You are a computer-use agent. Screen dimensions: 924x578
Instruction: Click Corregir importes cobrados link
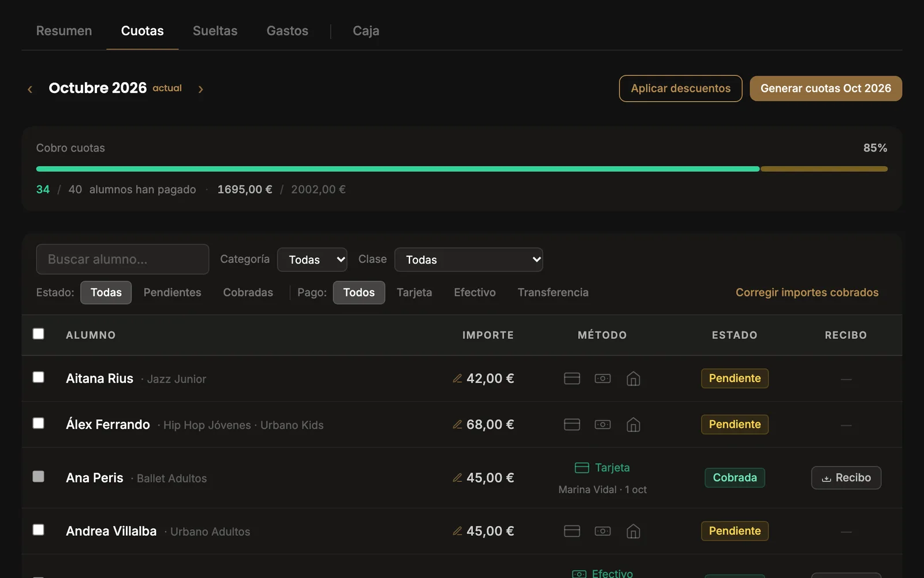[807, 292]
